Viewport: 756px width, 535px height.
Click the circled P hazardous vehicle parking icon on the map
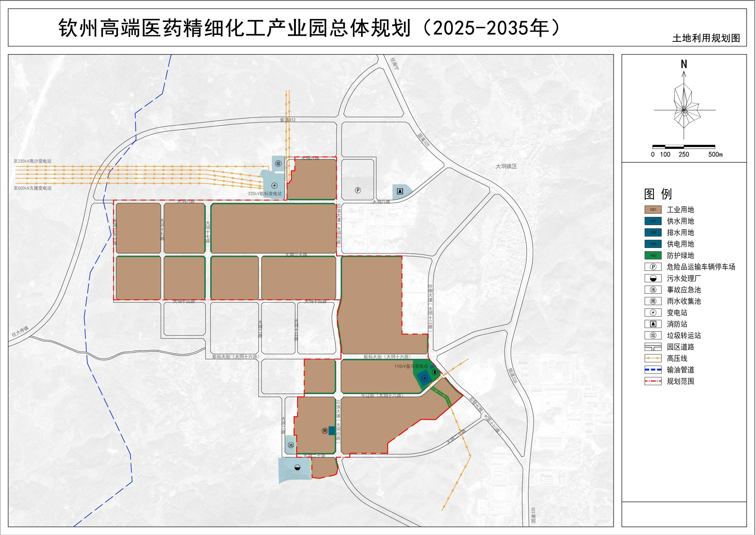click(358, 190)
